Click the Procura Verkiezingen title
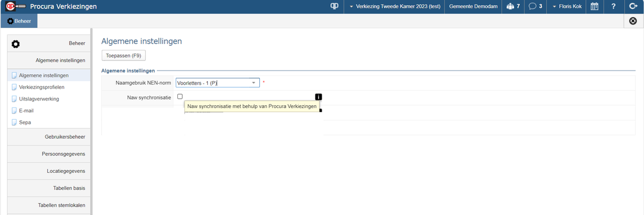 tap(64, 6)
